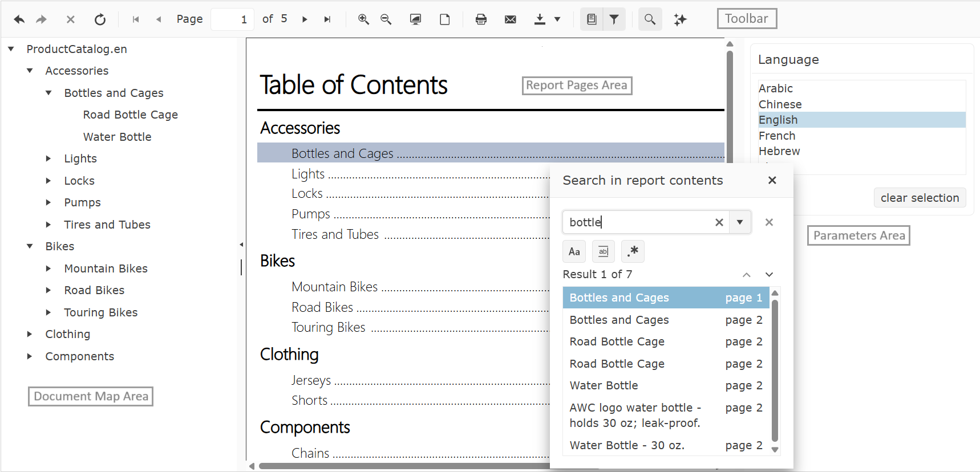This screenshot has height=472, width=980.
Task: Select French in the Language list
Action: [x=777, y=136]
